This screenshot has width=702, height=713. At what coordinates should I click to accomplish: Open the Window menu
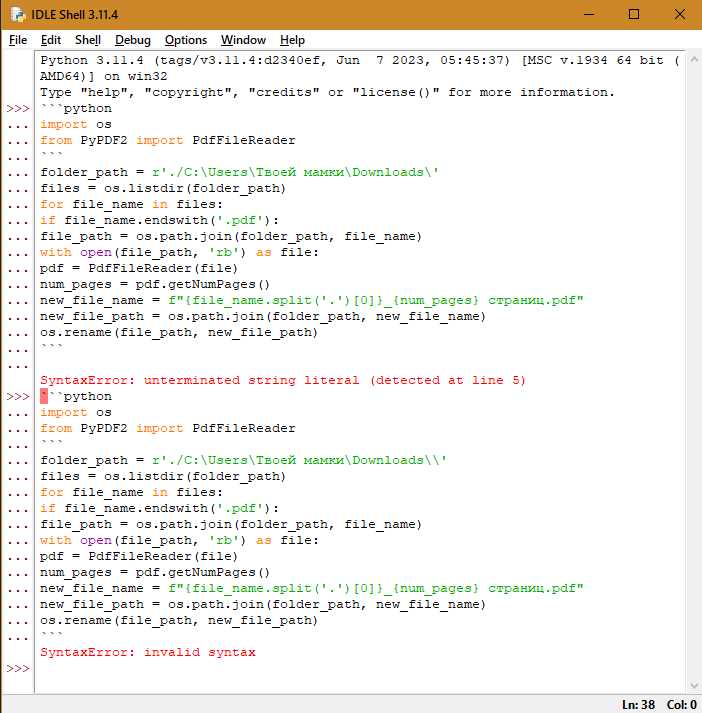coord(243,40)
